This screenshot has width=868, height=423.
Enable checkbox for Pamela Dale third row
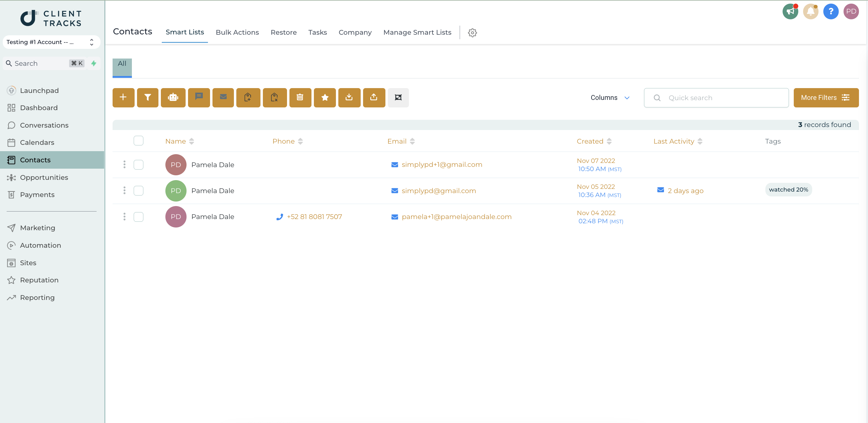pos(139,217)
